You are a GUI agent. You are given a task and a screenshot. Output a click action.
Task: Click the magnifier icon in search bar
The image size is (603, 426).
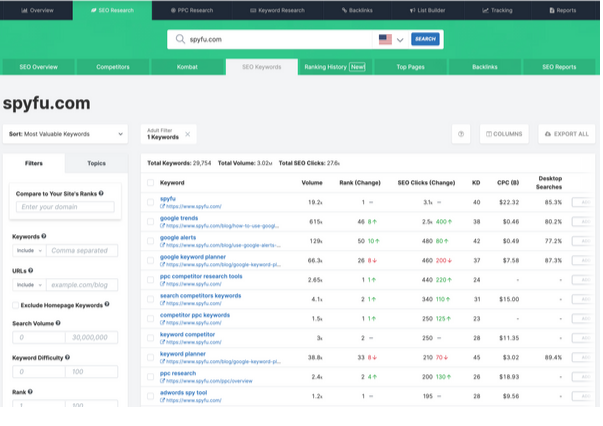(180, 39)
